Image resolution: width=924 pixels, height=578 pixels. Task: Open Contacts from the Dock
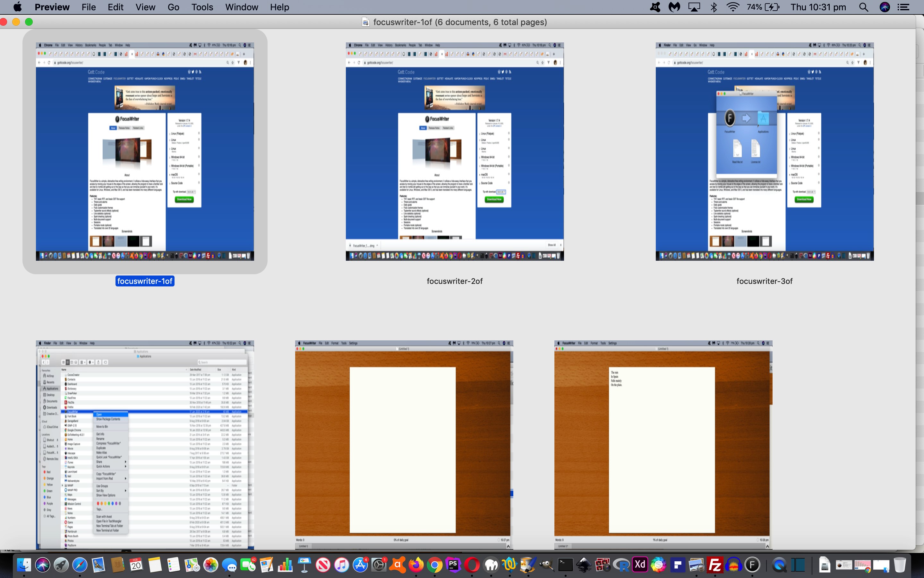coord(117,565)
